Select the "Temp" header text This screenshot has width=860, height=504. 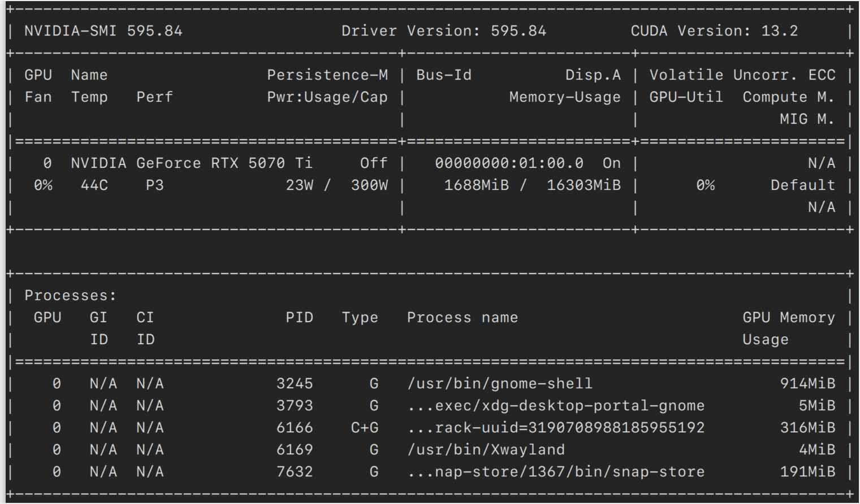(89, 97)
